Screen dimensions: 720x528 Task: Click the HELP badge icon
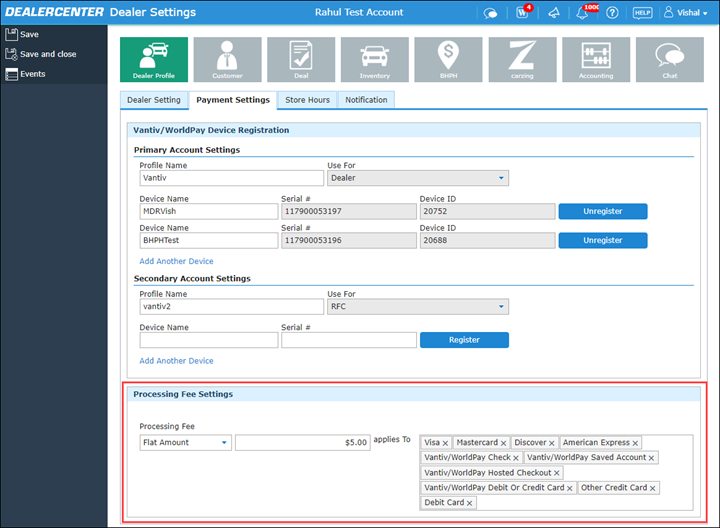coord(642,13)
